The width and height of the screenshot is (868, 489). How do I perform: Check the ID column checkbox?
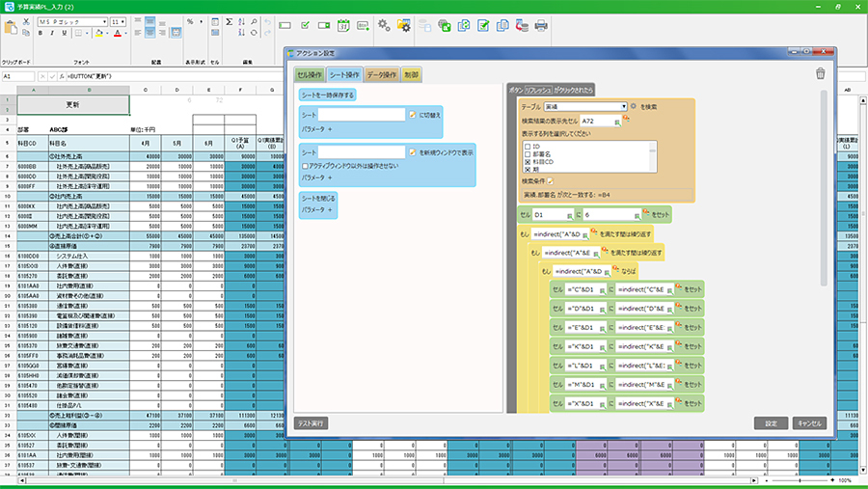point(526,145)
